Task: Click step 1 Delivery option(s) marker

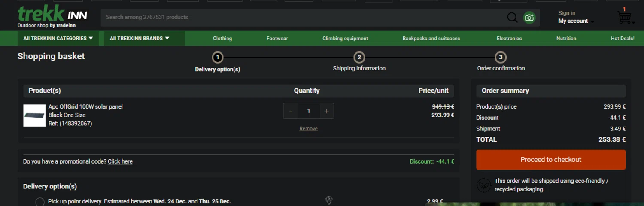Action: [x=218, y=57]
